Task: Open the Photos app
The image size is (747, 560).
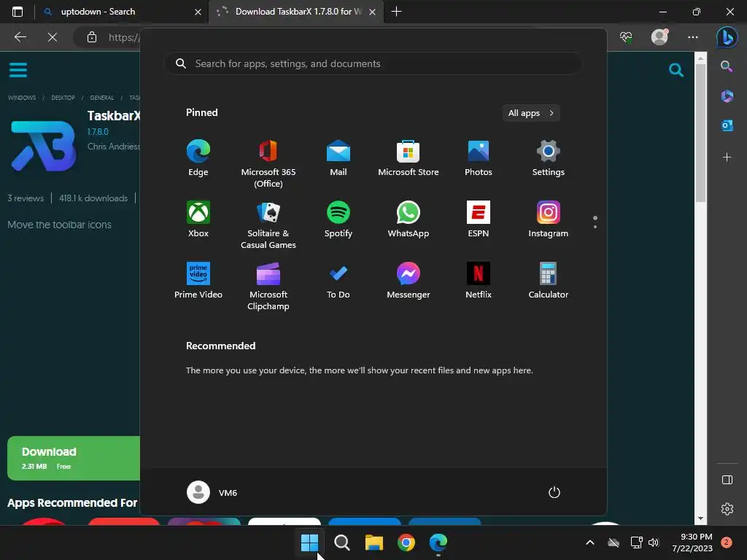Action: [479, 158]
